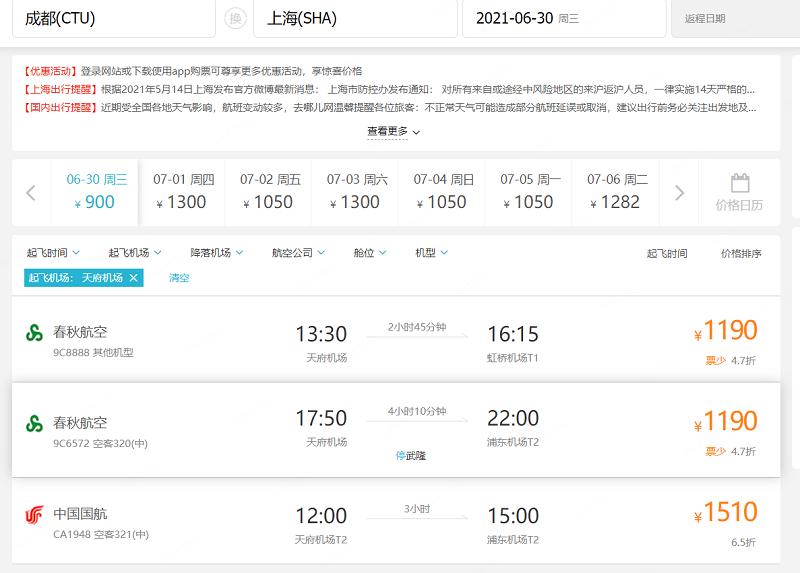Select the 07-01 周四 date tab
The width and height of the screenshot is (800, 573).
click(183, 192)
